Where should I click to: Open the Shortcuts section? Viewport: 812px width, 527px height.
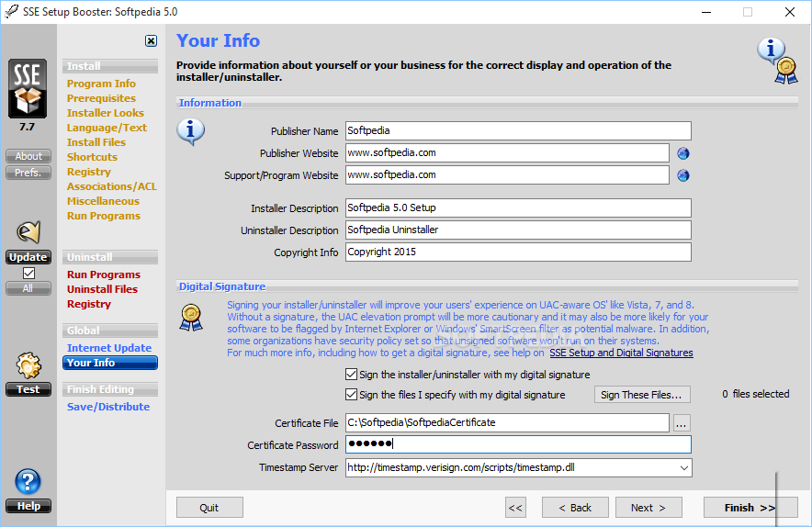(x=92, y=157)
